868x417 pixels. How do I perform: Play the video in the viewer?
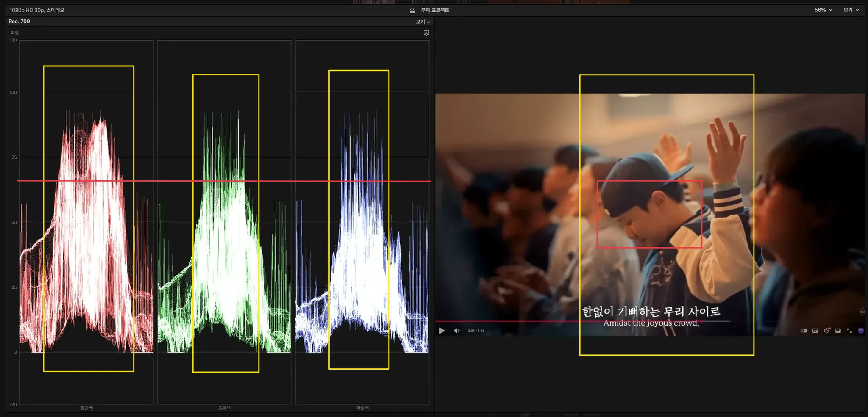point(442,331)
